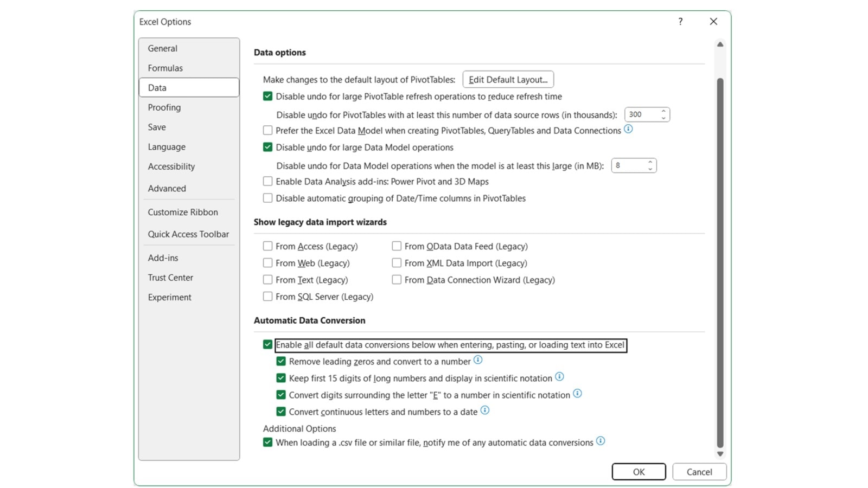
Task: Confirm settings with the OK button
Action: point(639,471)
